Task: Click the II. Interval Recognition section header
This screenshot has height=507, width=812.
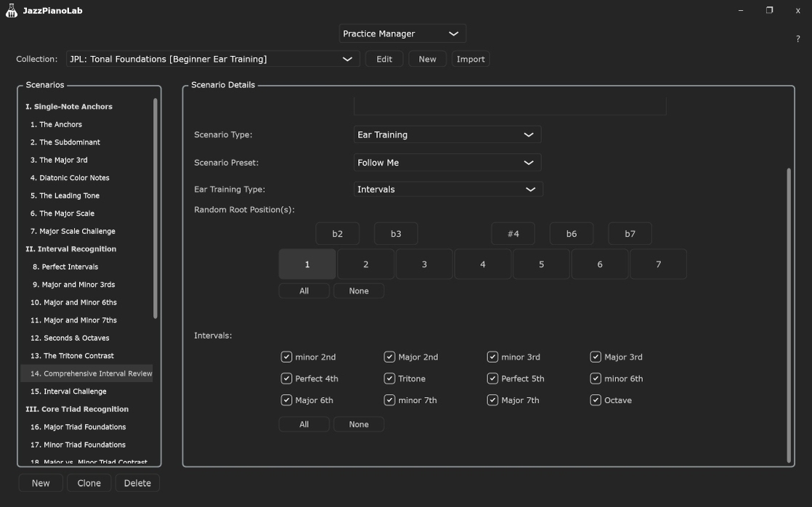Action: click(x=86, y=249)
